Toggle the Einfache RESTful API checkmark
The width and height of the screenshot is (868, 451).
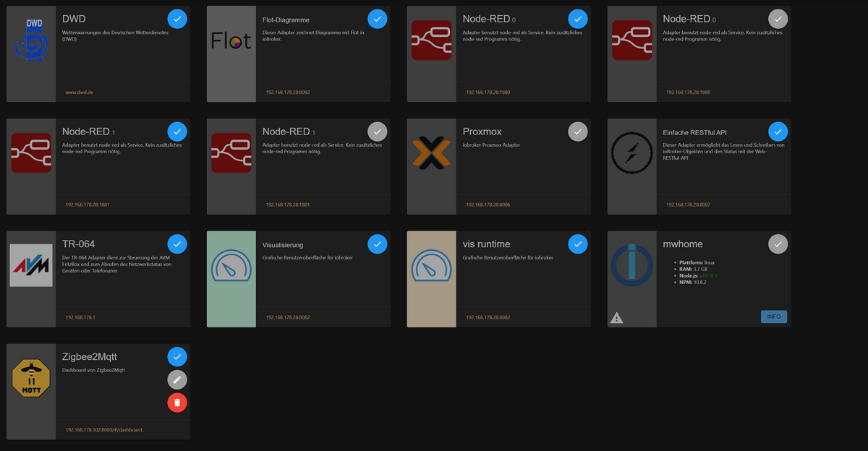pyautogui.click(x=778, y=132)
